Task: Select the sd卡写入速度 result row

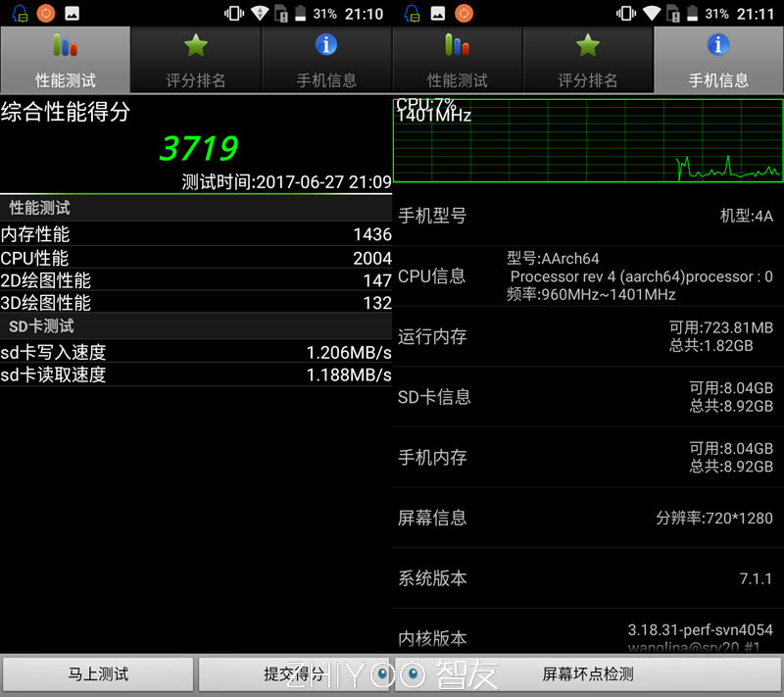Action: 196,352
